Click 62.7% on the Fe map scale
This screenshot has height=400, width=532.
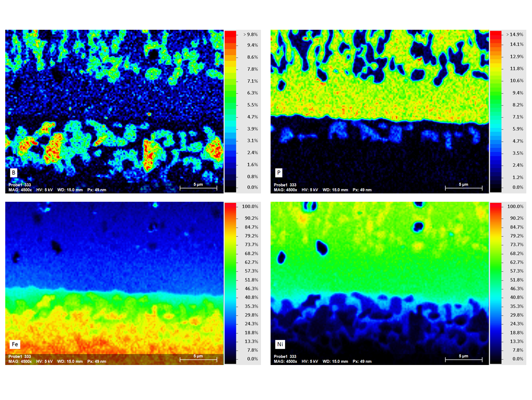252,262
